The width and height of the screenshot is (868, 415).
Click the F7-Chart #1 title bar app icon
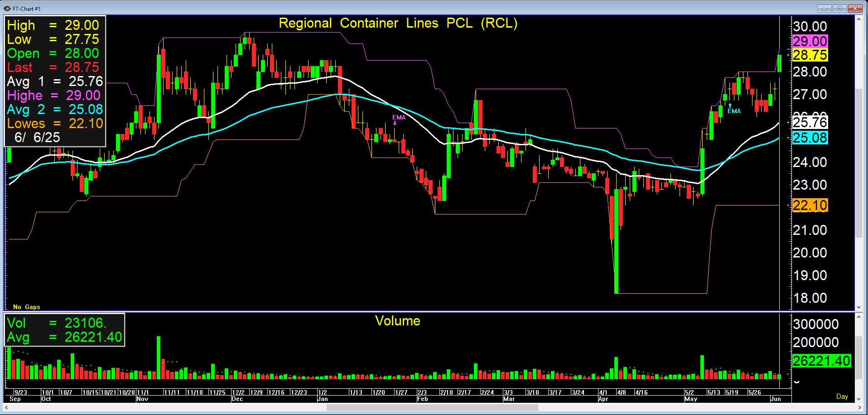coord(7,9)
